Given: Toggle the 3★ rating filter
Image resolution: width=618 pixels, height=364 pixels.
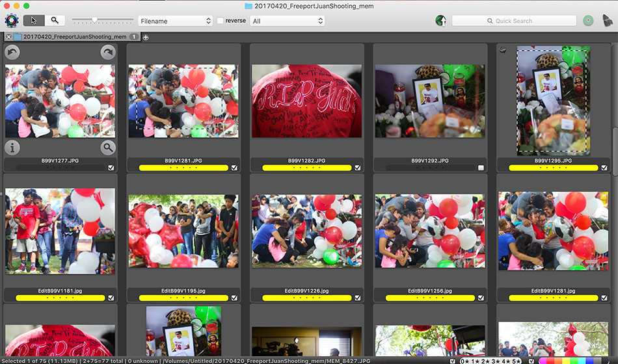Looking at the screenshot, I should [496, 361].
